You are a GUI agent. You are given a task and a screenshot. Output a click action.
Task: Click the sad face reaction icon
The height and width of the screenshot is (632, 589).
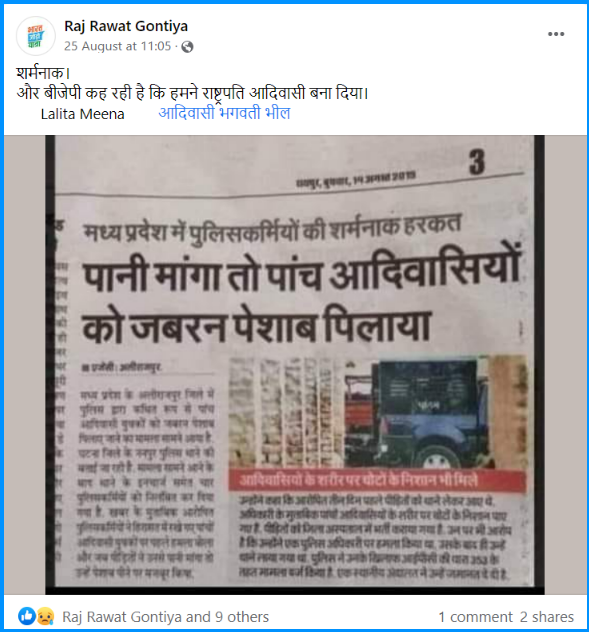[46, 616]
